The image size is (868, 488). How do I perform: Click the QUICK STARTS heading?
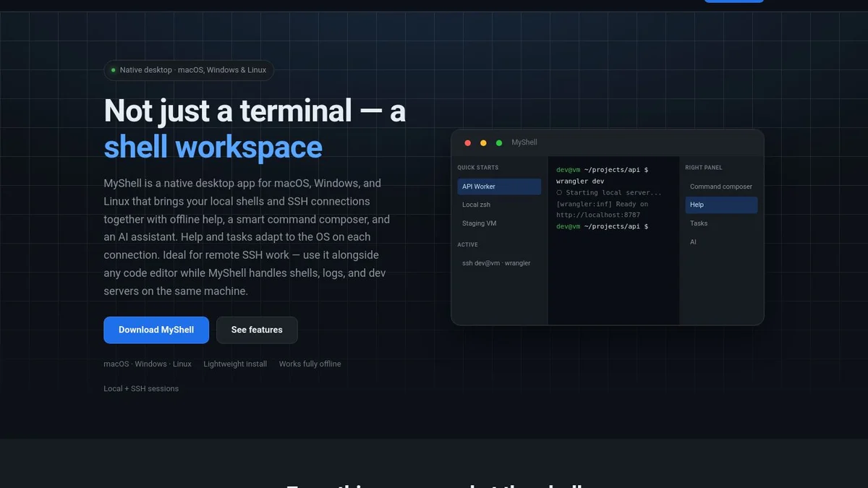point(478,168)
